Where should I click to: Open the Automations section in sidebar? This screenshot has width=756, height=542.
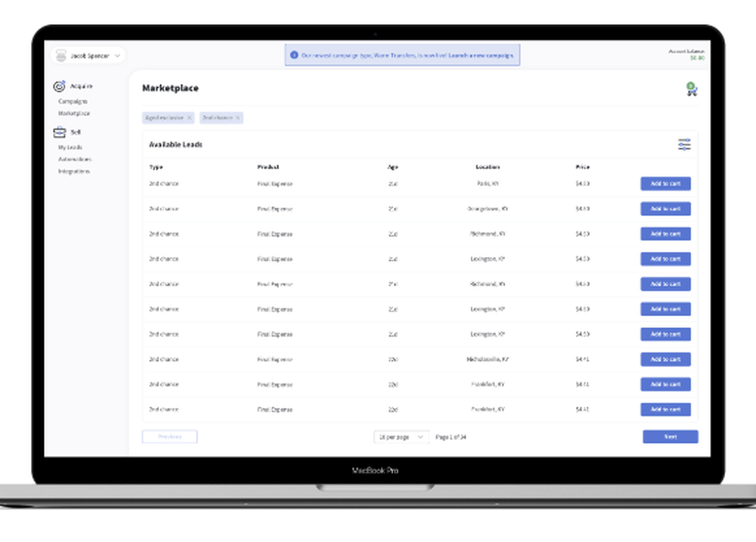pyautogui.click(x=75, y=160)
